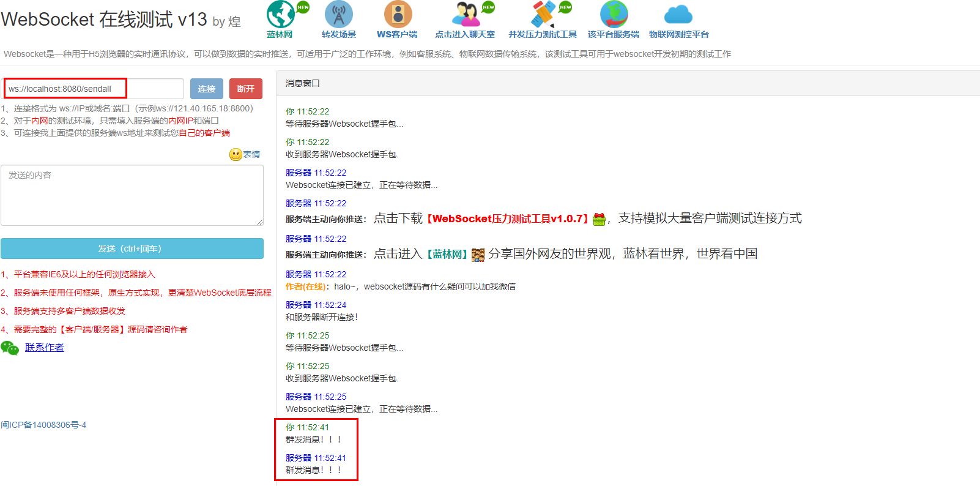
Task: Click the 转发场景 text link
Action: pyautogui.click(x=339, y=35)
